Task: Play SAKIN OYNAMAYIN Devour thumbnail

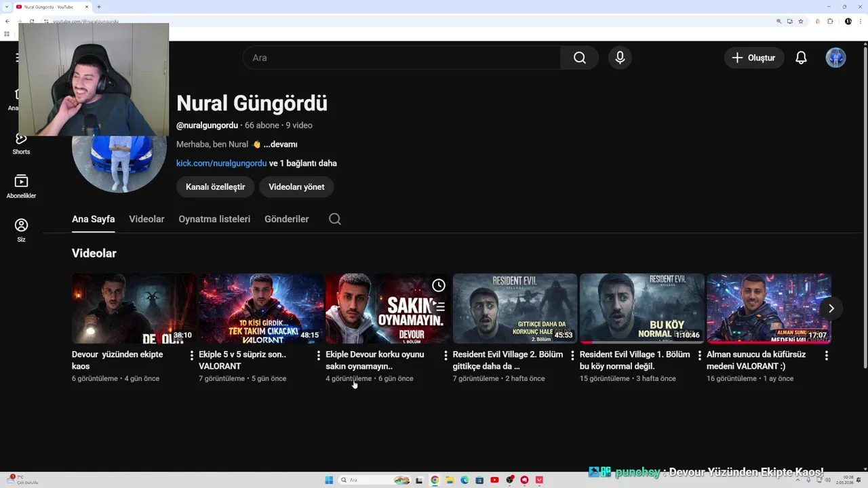Action: point(388,308)
